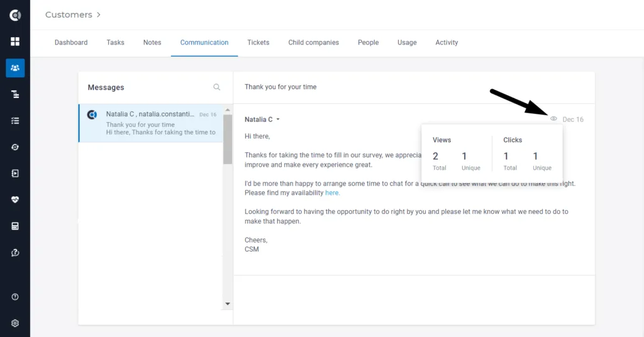The width and height of the screenshot is (644, 337).
Task: Click the 'Cheers,' sign-off line
Action: 256,240
